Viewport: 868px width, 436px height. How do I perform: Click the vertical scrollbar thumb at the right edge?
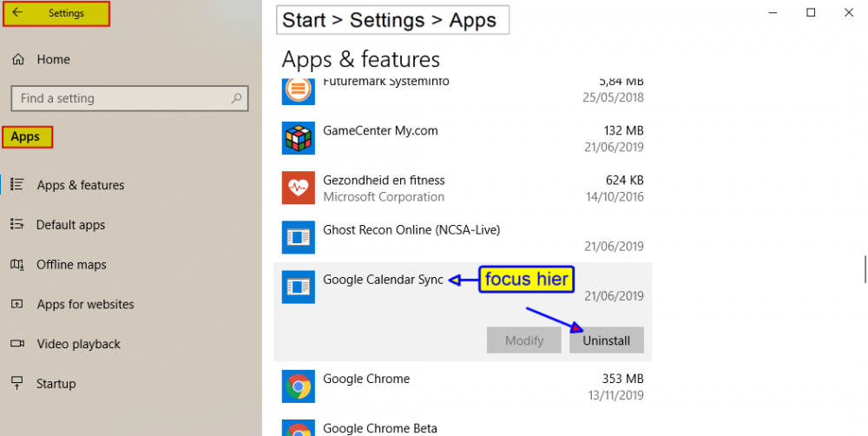pyautogui.click(x=865, y=269)
